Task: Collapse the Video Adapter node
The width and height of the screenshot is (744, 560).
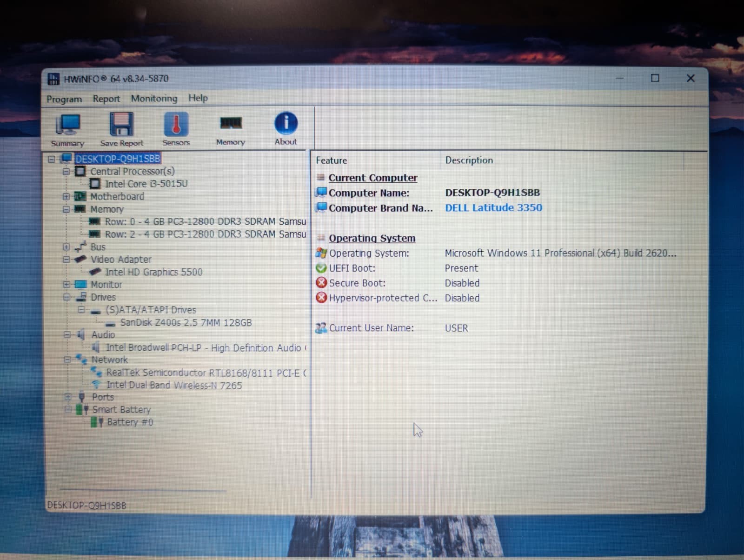Action: (x=66, y=260)
